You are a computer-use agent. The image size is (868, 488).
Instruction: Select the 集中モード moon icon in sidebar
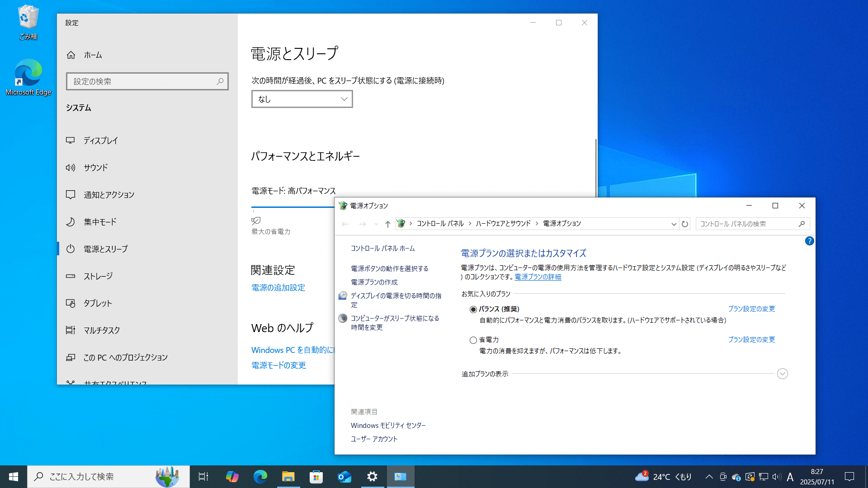click(x=71, y=222)
